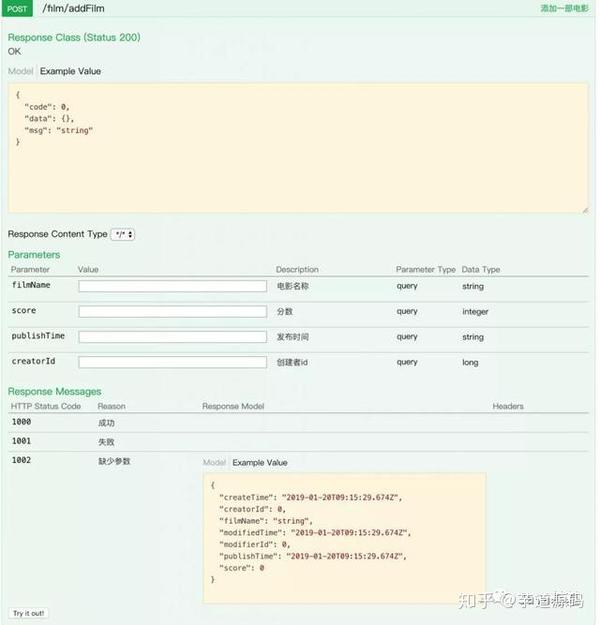This screenshot has height=625, width=600.
Task: Click the long data type of creatorId
Action: [470, 362]
